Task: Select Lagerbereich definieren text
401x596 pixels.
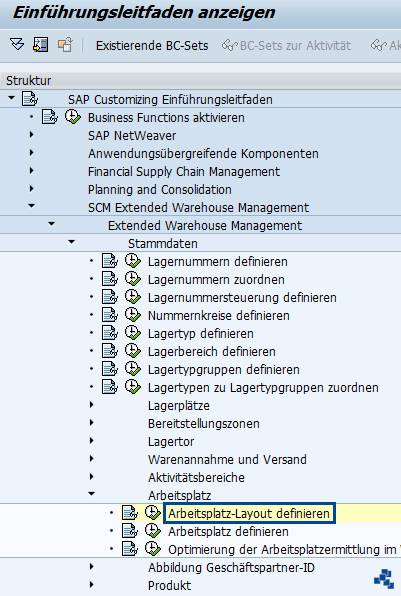Action: pos(212,351)
